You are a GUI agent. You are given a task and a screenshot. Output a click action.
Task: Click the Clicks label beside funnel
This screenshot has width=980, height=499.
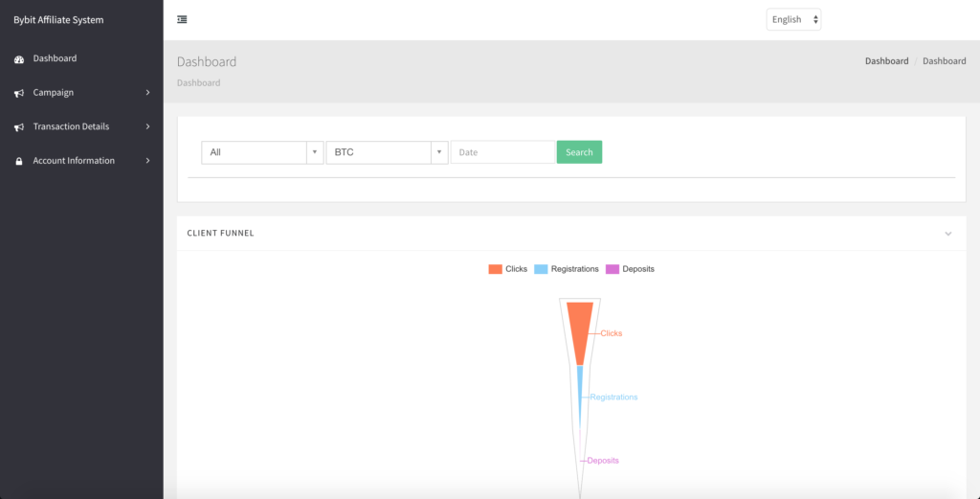612,333
